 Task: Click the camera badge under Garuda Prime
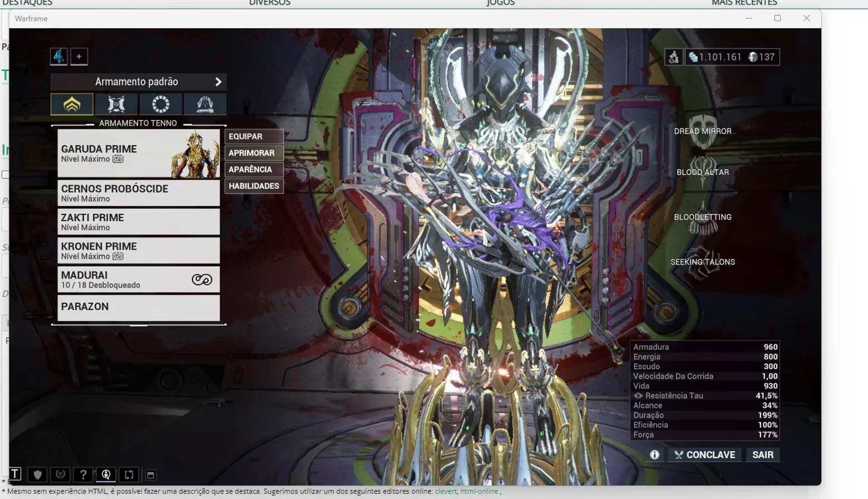(x=118, y=159)
